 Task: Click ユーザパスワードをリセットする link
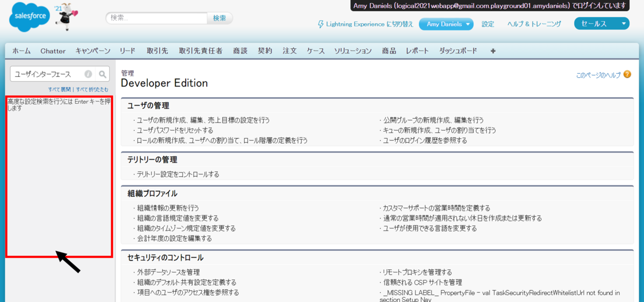click(x=175, y=130)
